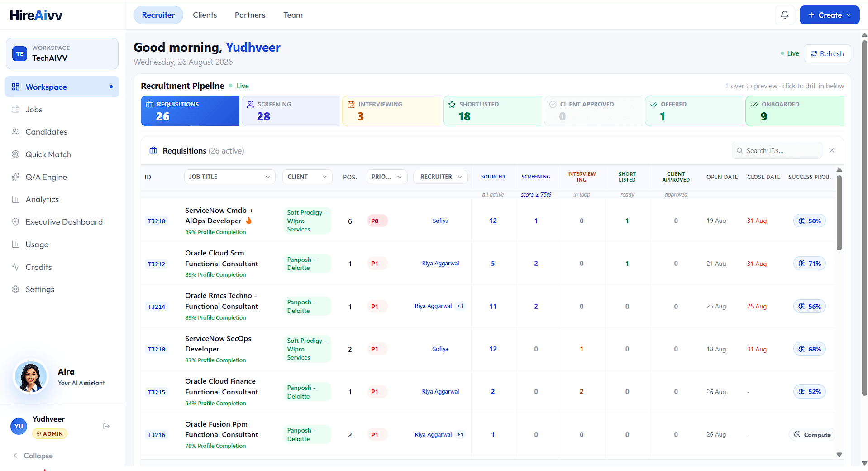This screenshot has height=471, width=868.
Task: Open the notifications bell
Action: (785, 15)
